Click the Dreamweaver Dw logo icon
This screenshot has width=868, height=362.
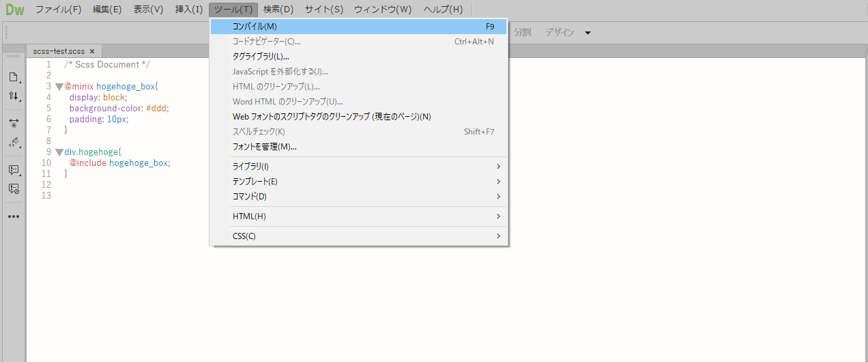(x=14, y=10)
